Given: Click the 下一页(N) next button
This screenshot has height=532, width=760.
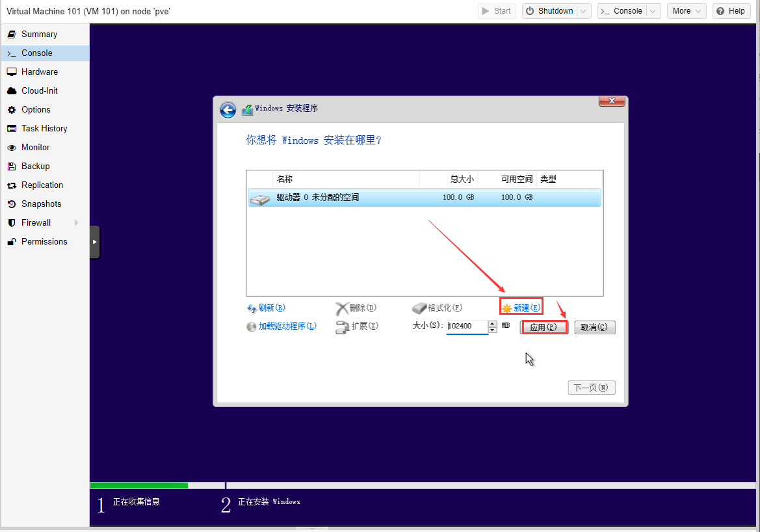Looking at the screenshot, I should pos(592,388).
